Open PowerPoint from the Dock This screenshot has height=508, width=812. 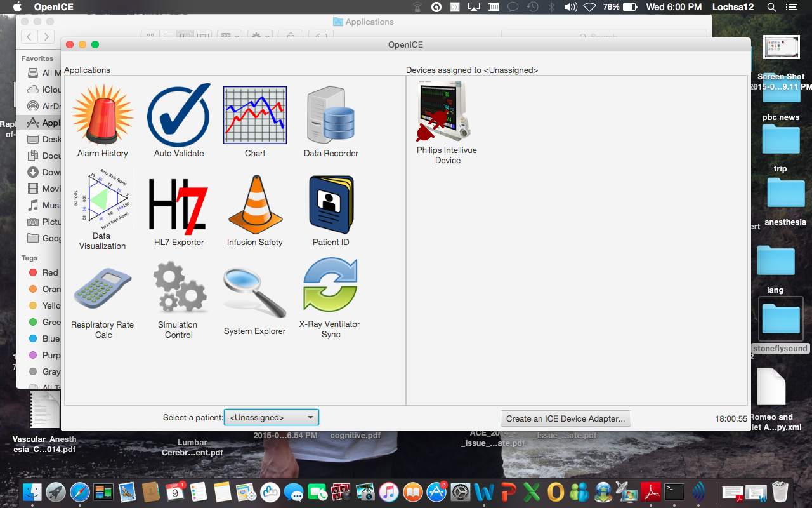tap(508, 492)
